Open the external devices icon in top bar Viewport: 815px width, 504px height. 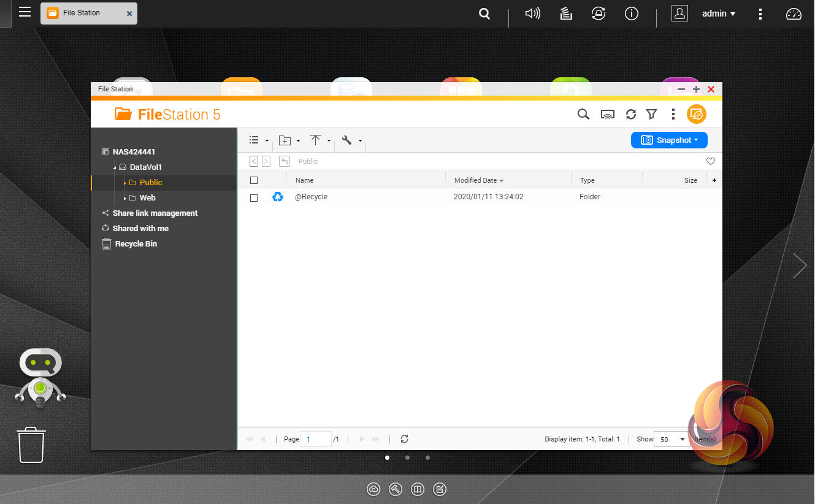pos(598,13)
